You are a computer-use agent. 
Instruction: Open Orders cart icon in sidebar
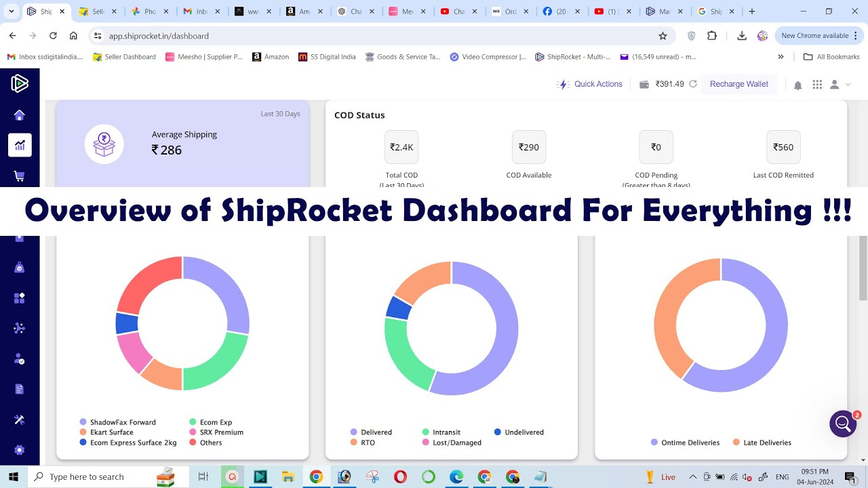click(20, 176)
